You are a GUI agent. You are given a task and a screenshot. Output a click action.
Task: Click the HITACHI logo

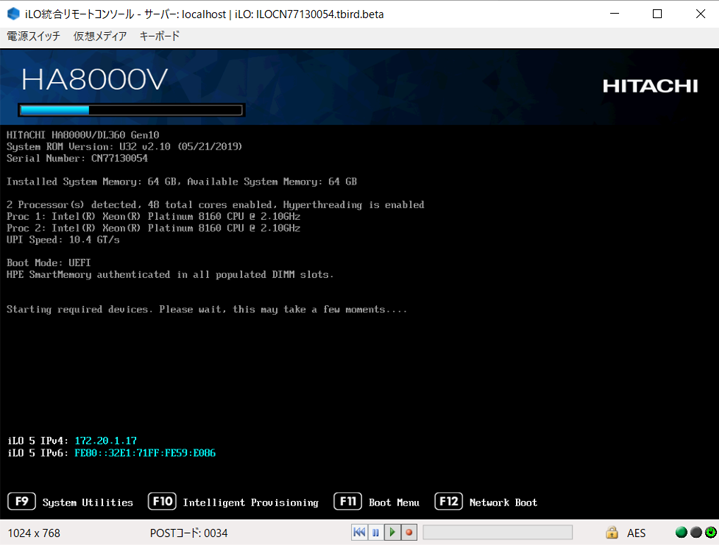650,86
